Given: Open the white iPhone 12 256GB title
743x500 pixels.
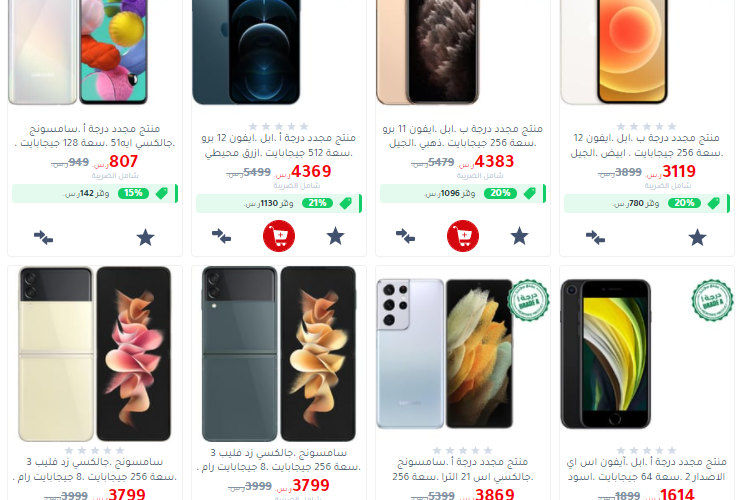Looking at the screenshot, I should pos(646,145).
